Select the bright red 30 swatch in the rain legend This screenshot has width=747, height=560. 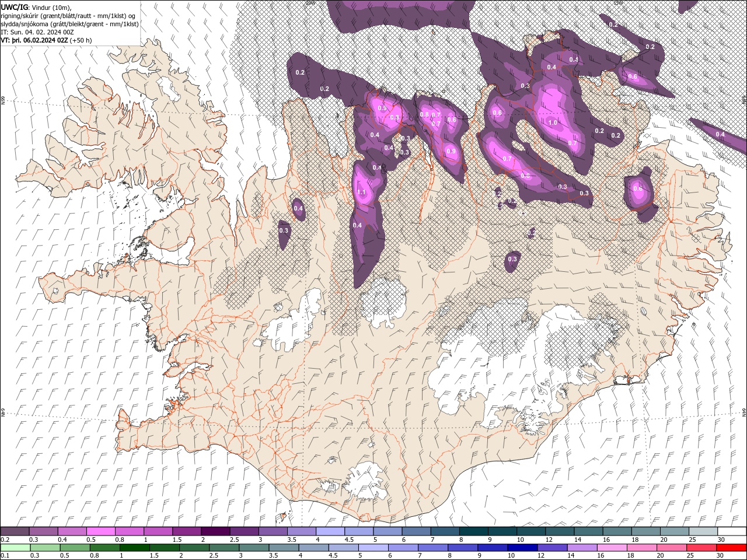point(732,548)
